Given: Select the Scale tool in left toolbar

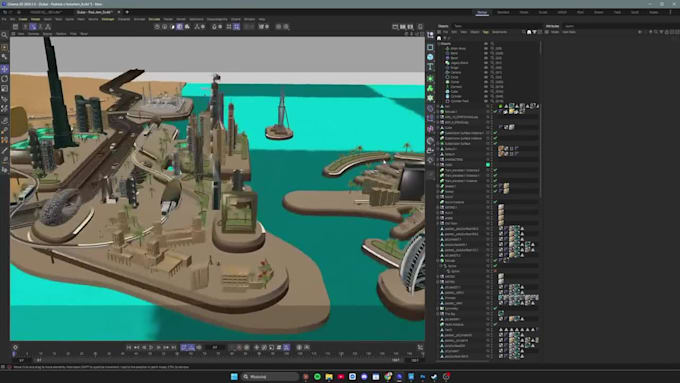Looking at the screenshot, I should [x=5, y=88].
